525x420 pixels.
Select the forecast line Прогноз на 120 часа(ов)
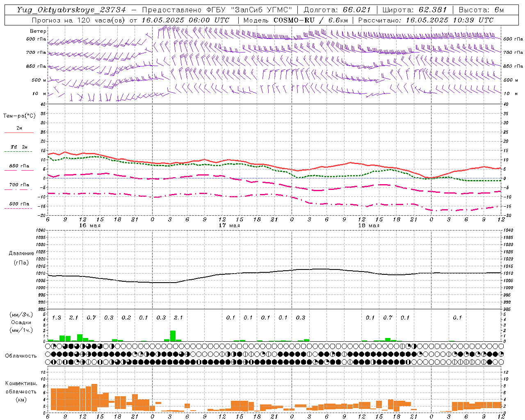(x=79, y=20)
